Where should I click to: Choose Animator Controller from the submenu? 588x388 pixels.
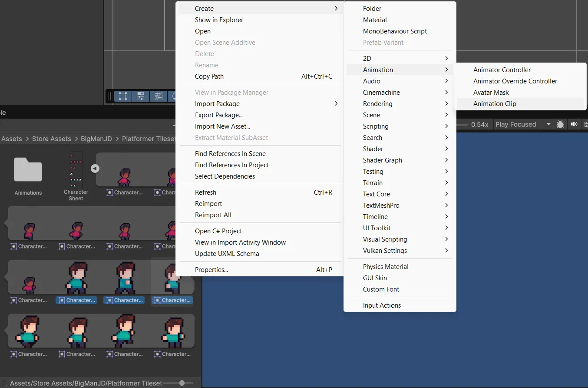pyautogui.click(x=520, y=70)
